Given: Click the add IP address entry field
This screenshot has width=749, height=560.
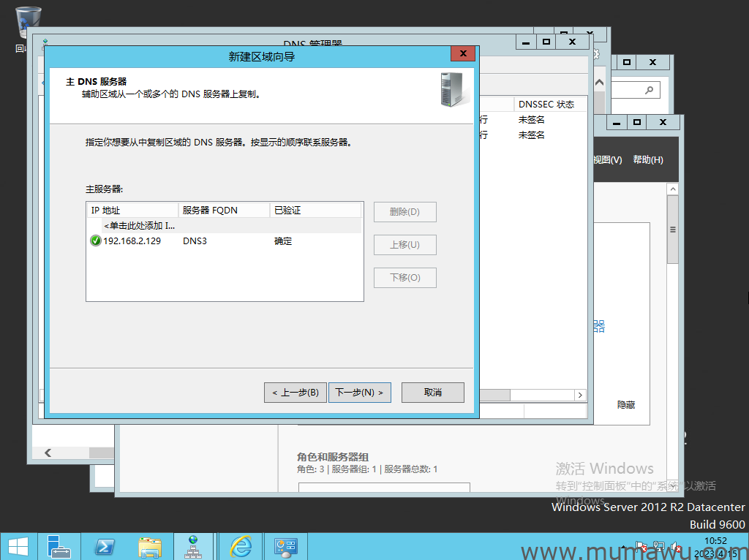Looking at the screenshot, I should (x=139, y=226).
